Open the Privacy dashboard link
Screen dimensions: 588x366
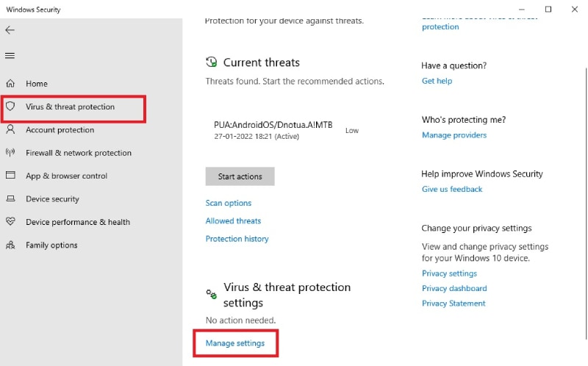click(453, 288)
